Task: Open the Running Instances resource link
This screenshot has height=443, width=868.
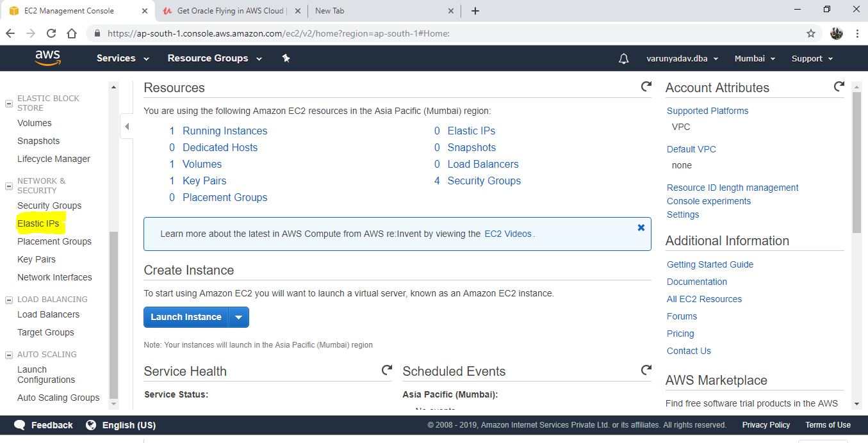Action: coord(225,131)
